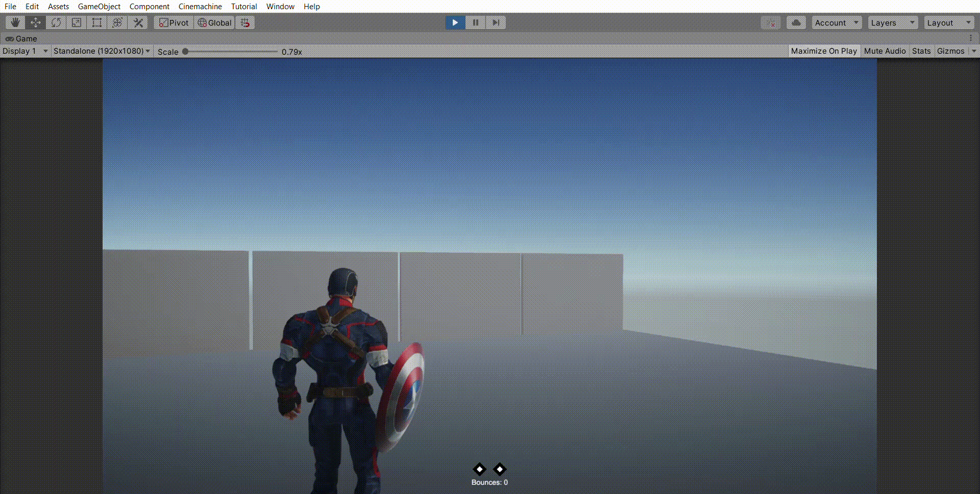This screenshot has height=494, width=980.
Task: Select the Hand tool
Action: [x=15, y=22]
